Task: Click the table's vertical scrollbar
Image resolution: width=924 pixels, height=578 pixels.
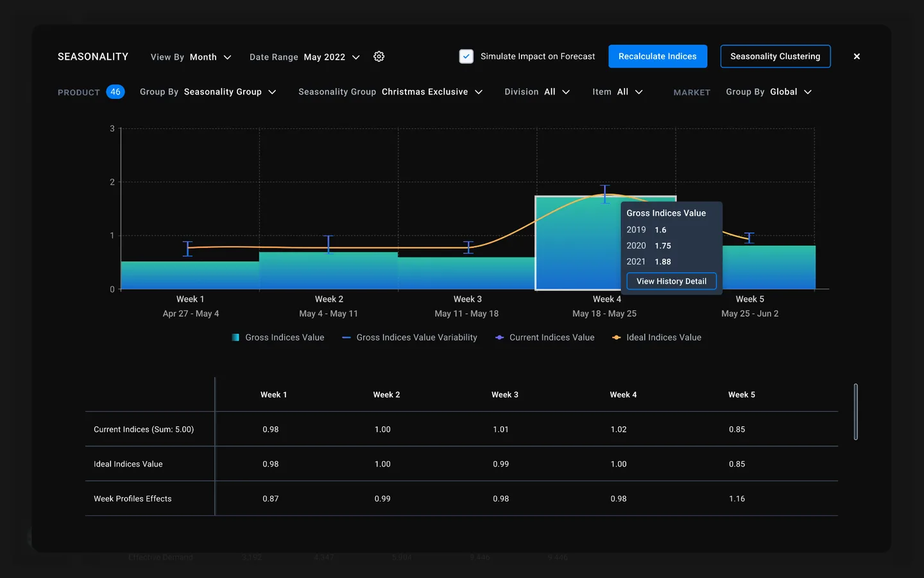Action: [856, 412]
